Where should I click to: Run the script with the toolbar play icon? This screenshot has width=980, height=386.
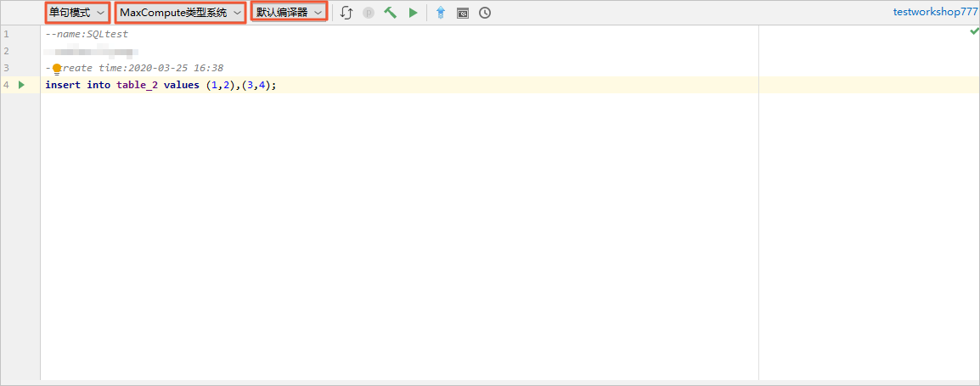[413, 13]
